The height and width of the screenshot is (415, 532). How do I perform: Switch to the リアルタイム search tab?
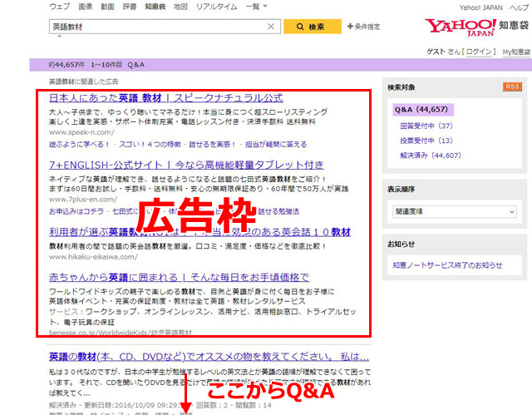coord(216,7)
